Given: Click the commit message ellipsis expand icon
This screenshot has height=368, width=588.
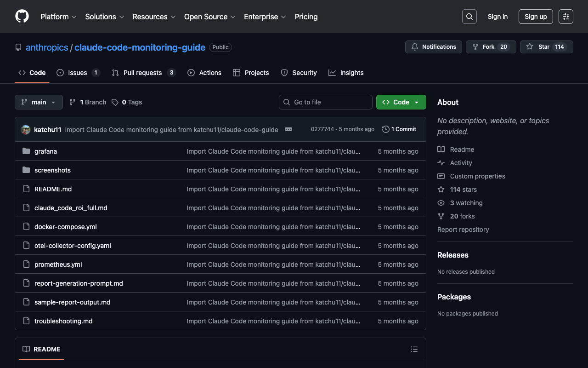Looking at the screenshot, I should (288, 129).
